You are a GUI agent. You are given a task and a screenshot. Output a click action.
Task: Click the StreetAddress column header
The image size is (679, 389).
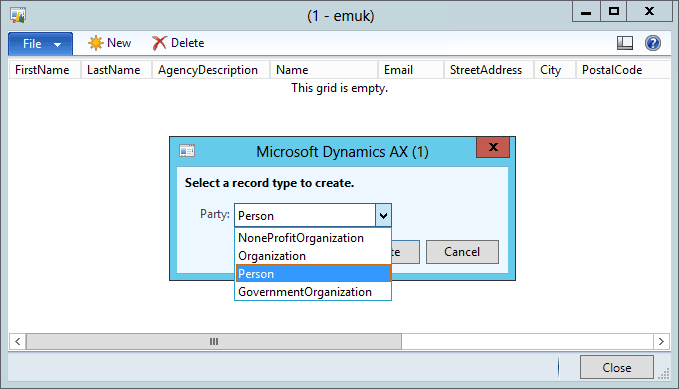[x=488, y=70]
